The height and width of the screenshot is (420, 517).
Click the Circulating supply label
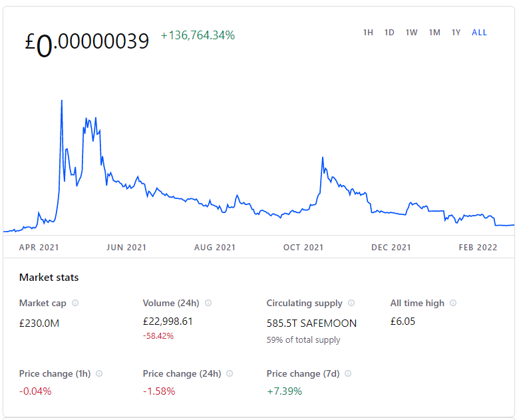pos(304,304)
